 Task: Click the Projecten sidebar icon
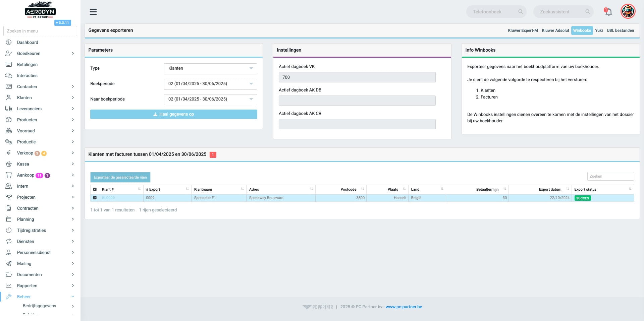pyautogui.click(x=9, y=197)
